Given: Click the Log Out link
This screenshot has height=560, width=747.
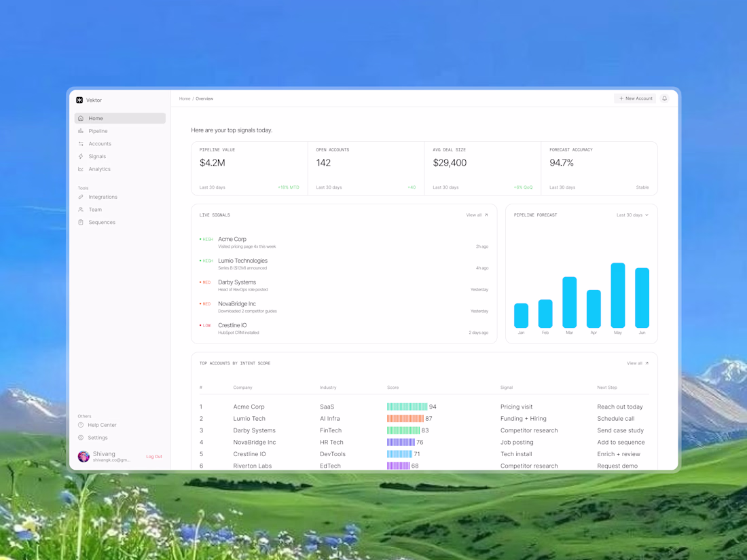Looking at the screenshot, I should pos(154,457).
